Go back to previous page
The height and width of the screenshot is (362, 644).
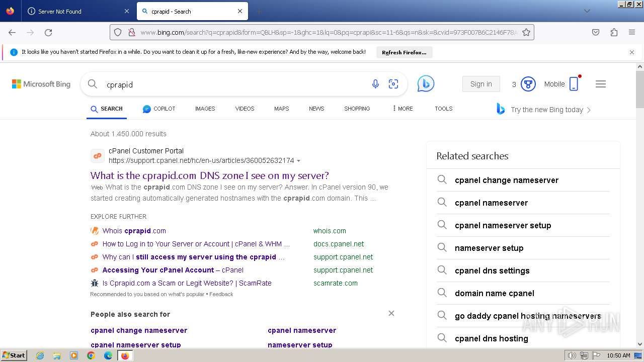12,32
